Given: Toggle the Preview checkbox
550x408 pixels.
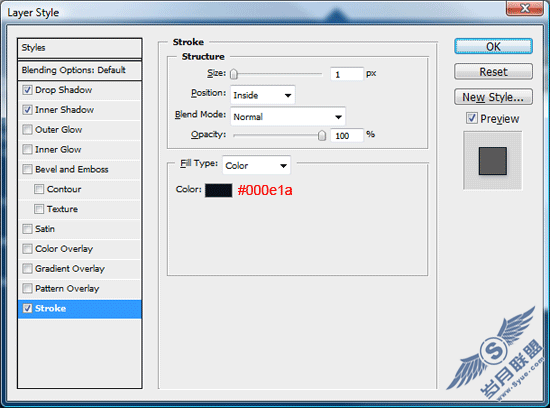Looking at the screenshot, I should [x=472, y=118].
